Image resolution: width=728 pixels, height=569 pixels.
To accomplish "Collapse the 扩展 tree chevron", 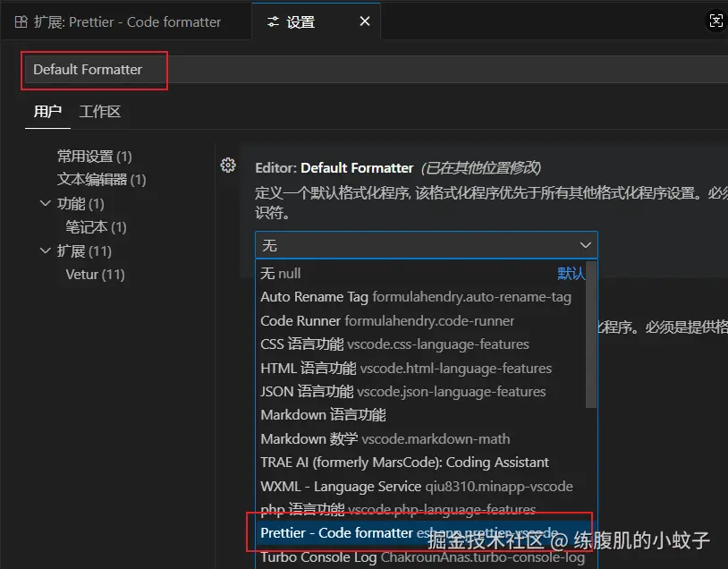I will [x=45, y=251].
